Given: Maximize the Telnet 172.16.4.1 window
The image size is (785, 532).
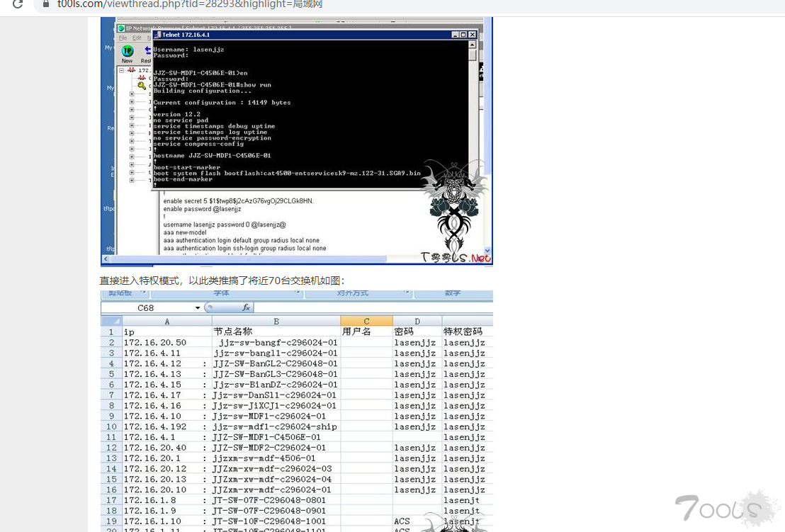Looking at the screenshot, I should point(463,35).
